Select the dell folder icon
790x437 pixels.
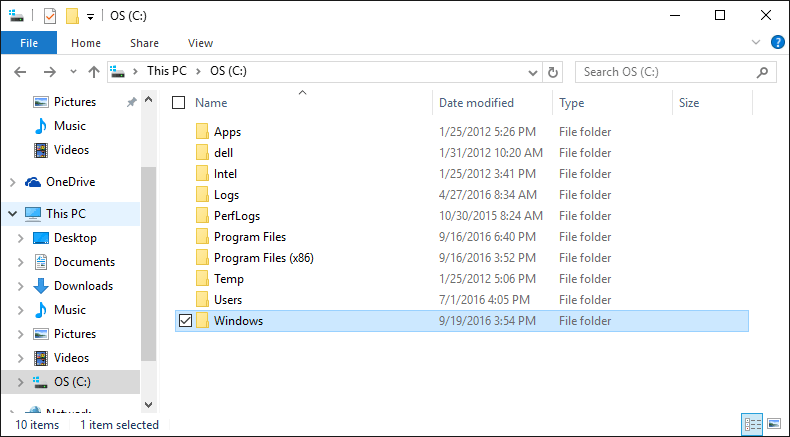202,153
